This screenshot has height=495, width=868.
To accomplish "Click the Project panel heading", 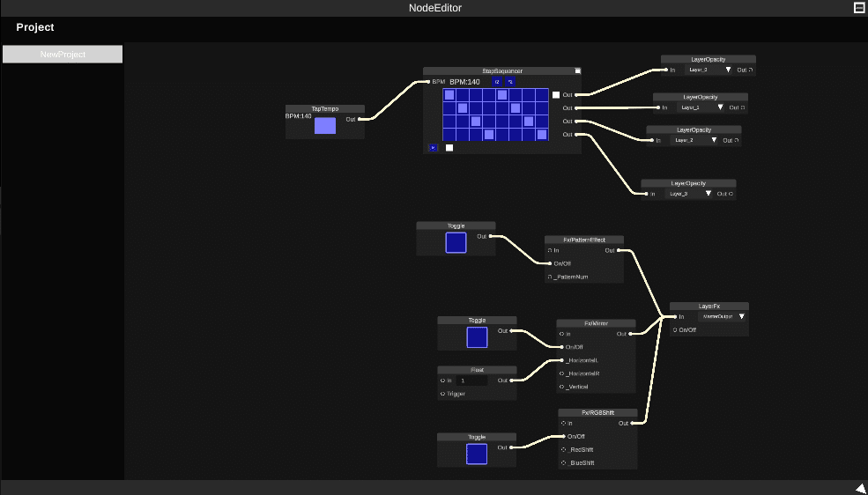I will 35,27.
